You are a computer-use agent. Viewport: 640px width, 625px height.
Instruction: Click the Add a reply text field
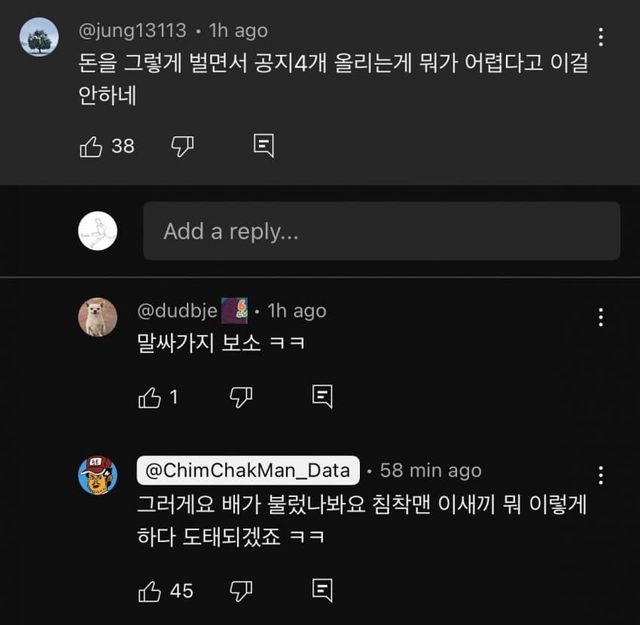381,231
